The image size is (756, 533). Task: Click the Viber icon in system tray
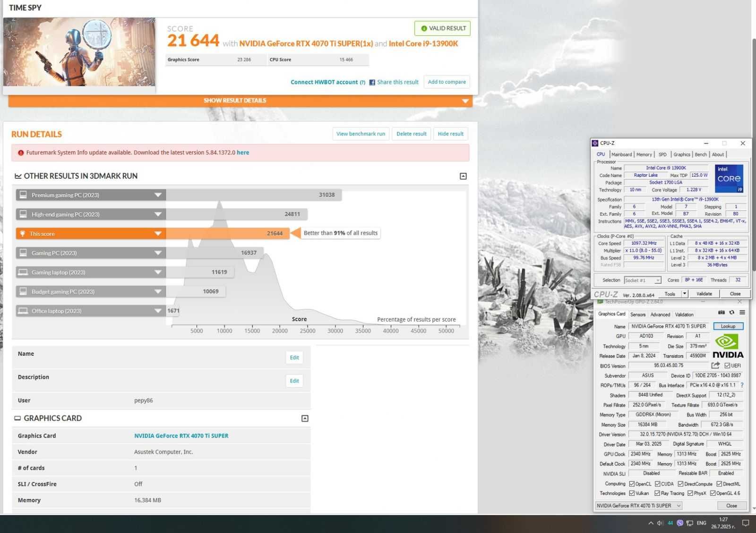click(x=680, y=523)
